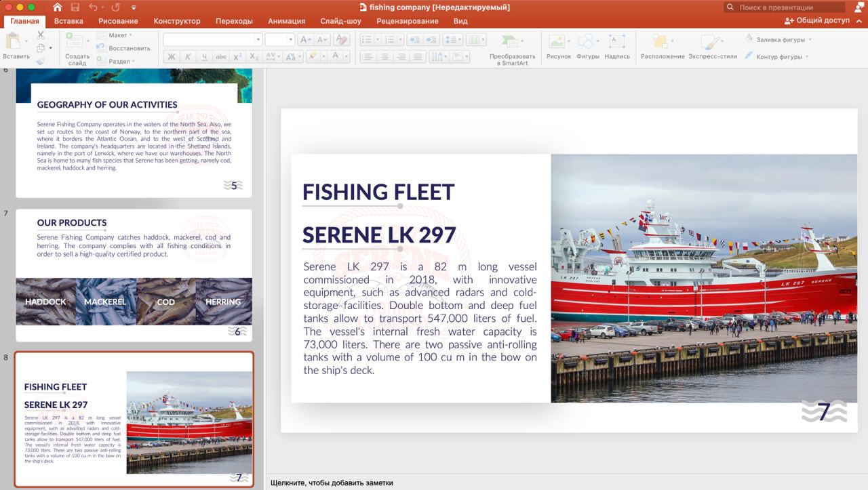Click the home icon in title bar
Viewport: 868px width, 490px height.
(58, 7)
